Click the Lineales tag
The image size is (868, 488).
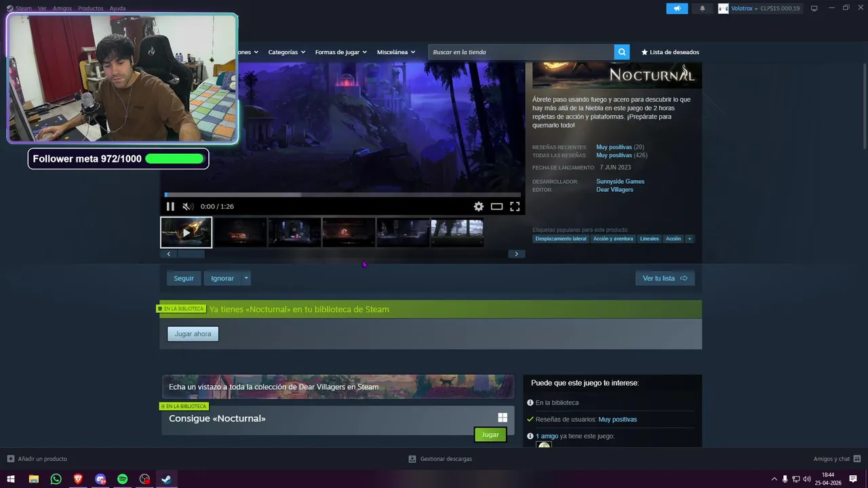coord(650,239)
